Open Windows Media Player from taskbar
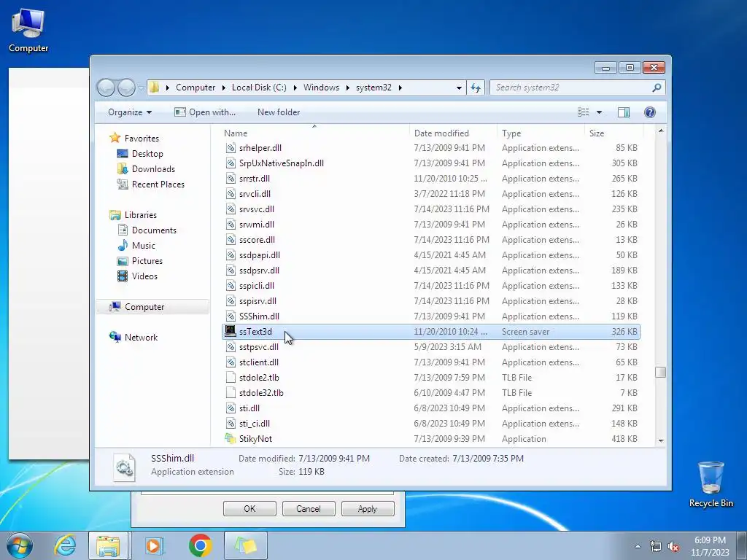 tap(154, 545)
